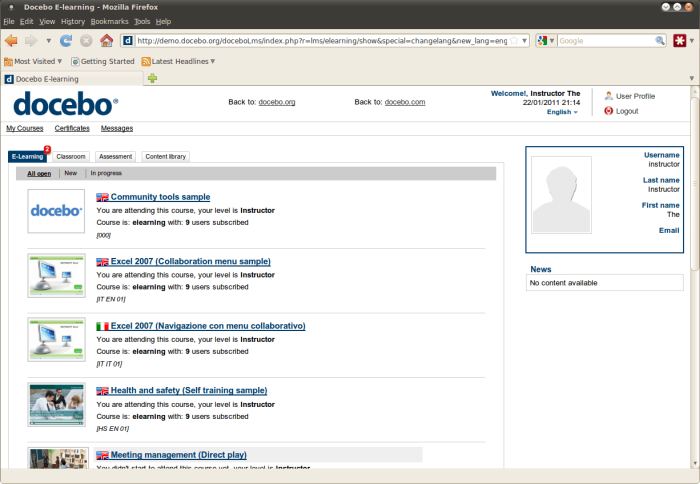Follow the docebo.org link
This screenshot has width=700, height=484.
[277, 102]
